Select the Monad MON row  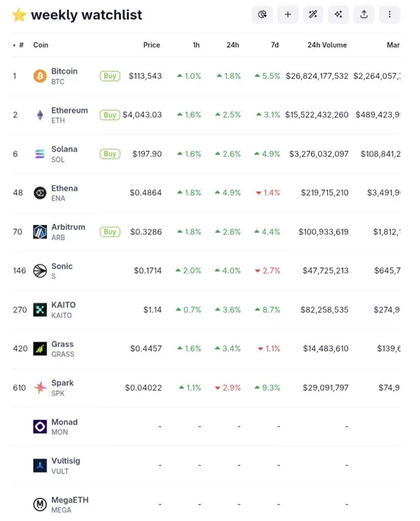(x=206, y=427)
